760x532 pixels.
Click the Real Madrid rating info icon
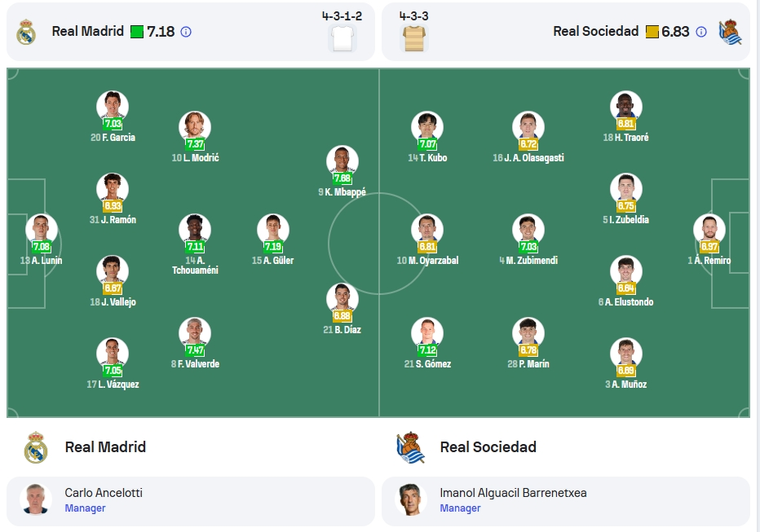click(186, 32)
